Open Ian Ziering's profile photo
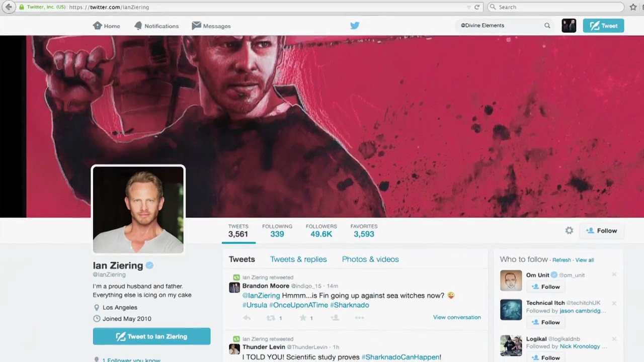The height and width of the screenshot is (362, 644). click(138, 210)
